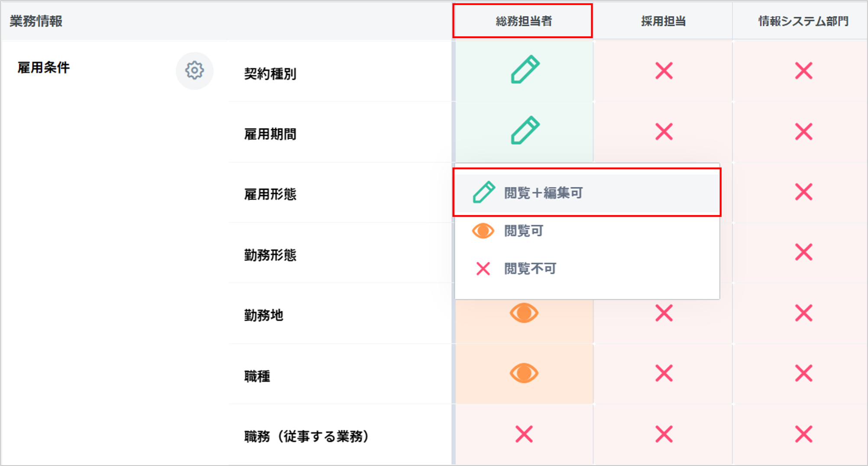Pick 閲覧不可 in the permission menu

pyautogui.click(x=529, y=269)
